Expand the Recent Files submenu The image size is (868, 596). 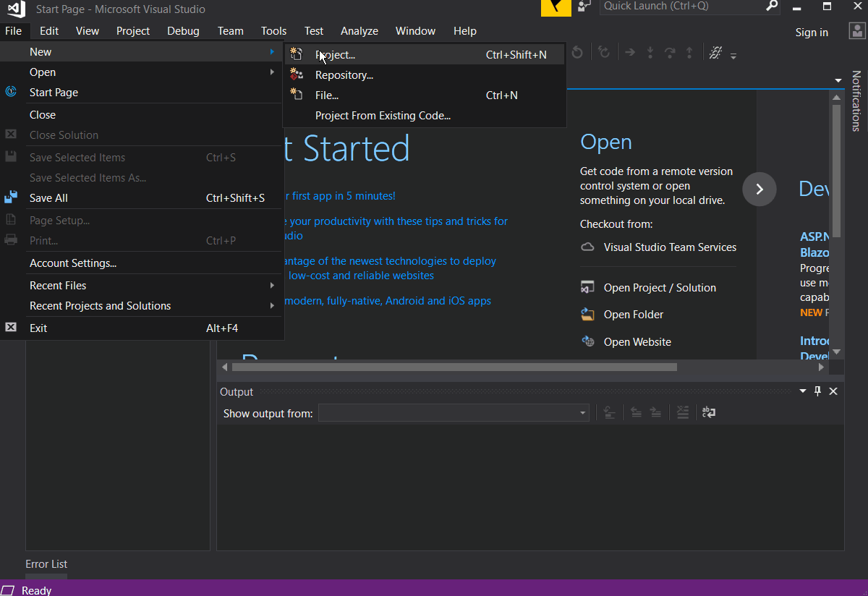(272, 285)
